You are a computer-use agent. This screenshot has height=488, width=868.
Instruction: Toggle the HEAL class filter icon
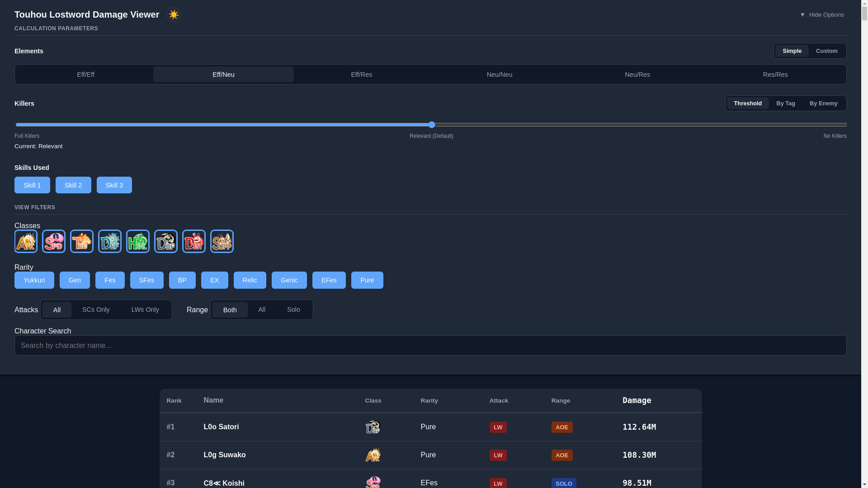point(138,241)
